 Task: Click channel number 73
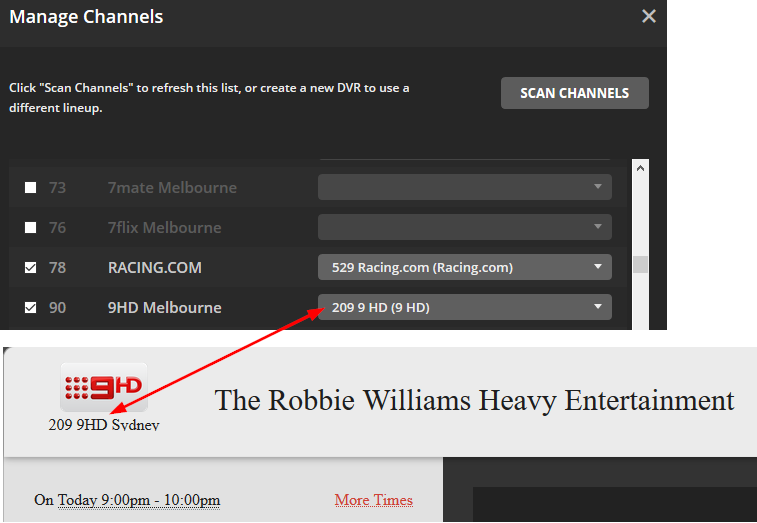pyautogui.click(x=57, y=187)
